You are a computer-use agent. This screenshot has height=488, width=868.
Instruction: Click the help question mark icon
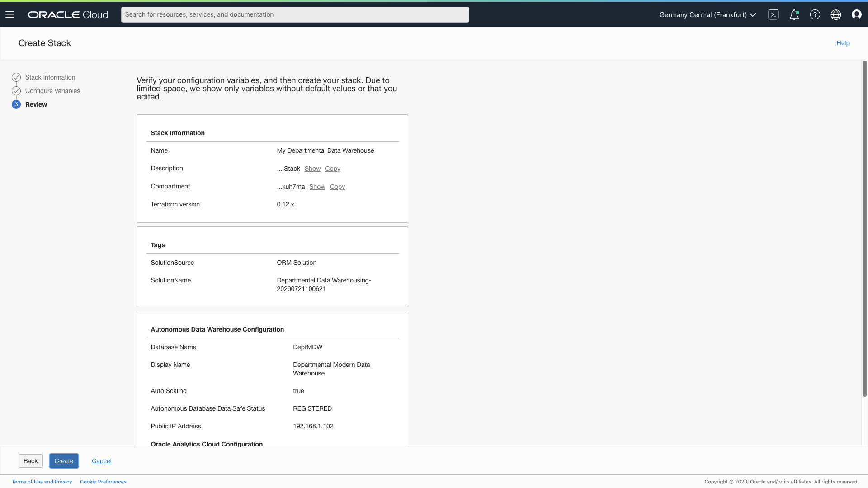click(x=815, y=14)
